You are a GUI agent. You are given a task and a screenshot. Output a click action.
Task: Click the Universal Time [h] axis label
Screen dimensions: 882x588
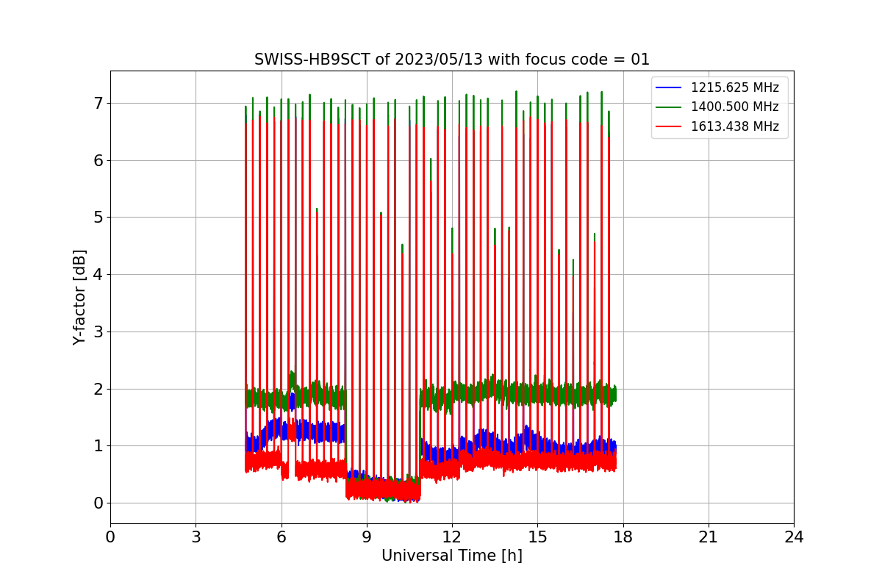coord(452,556)
